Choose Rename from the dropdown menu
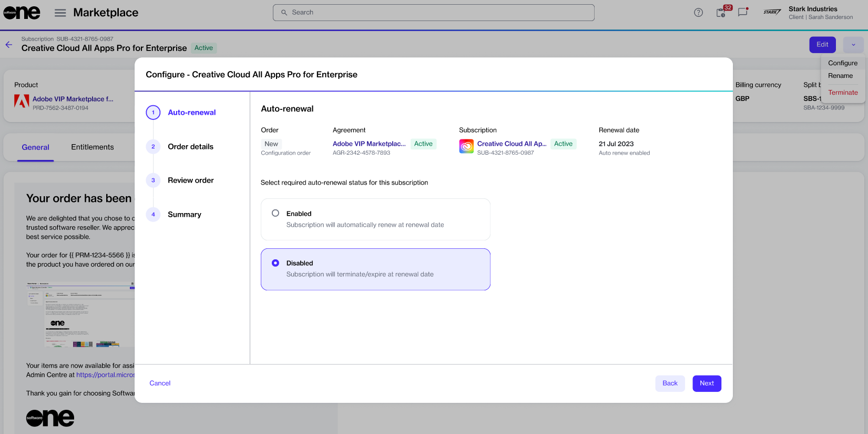This screenshot has height=434, width=868. (x=840, y=76)
